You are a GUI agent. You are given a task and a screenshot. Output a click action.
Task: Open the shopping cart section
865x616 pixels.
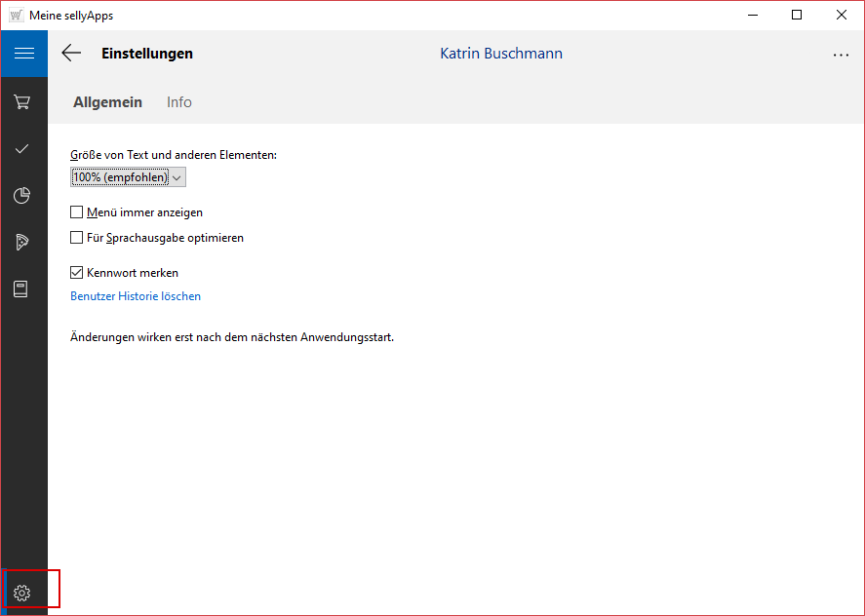(21, 101)
